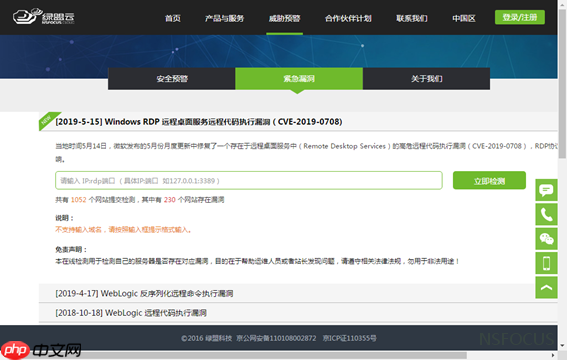
Task: Open the WeChat floating icon
Action: [546, 239]
